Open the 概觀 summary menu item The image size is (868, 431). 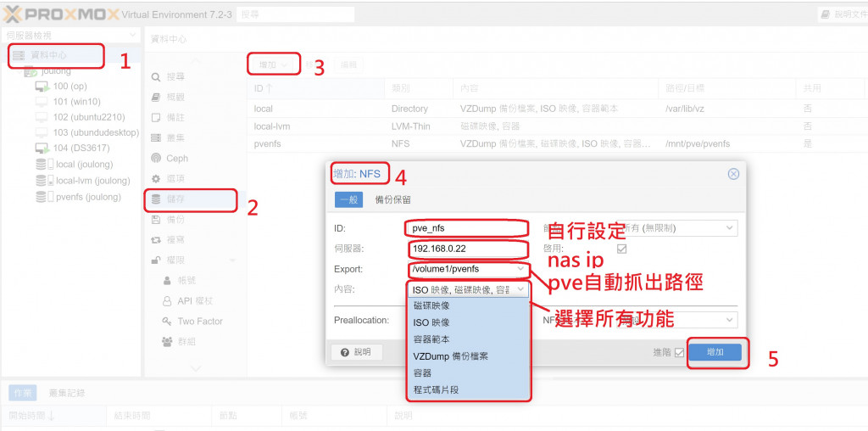[x=175, y=98]
